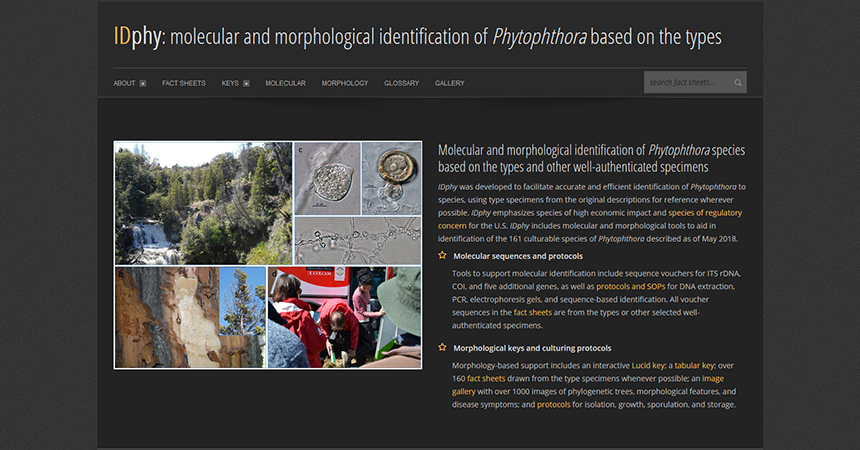The height and width of the screenshot is (450, 860).
Task: Click the star icon beside Molecular sequences
Action: 442,255
